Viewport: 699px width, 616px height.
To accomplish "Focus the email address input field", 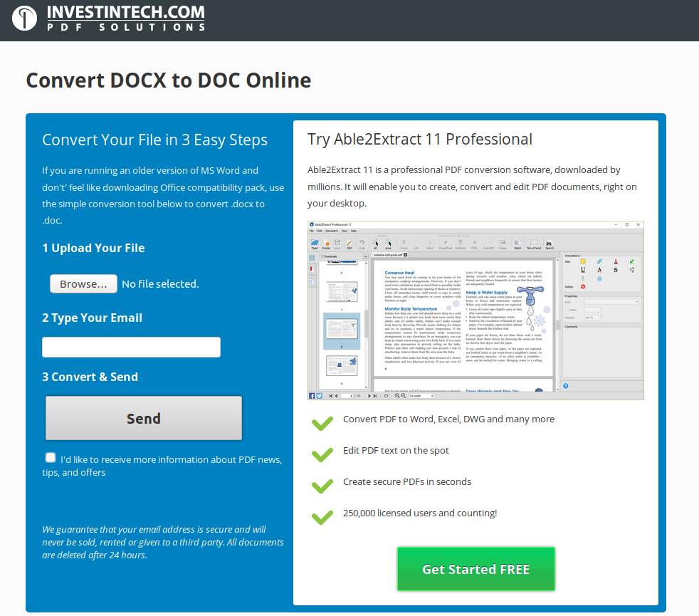I will click(131, 347).
